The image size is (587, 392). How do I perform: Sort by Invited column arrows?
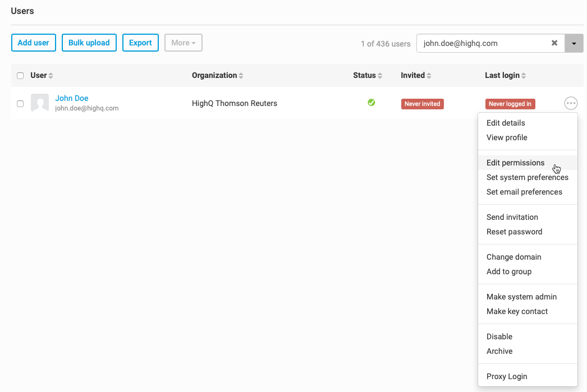click(429, 76)
